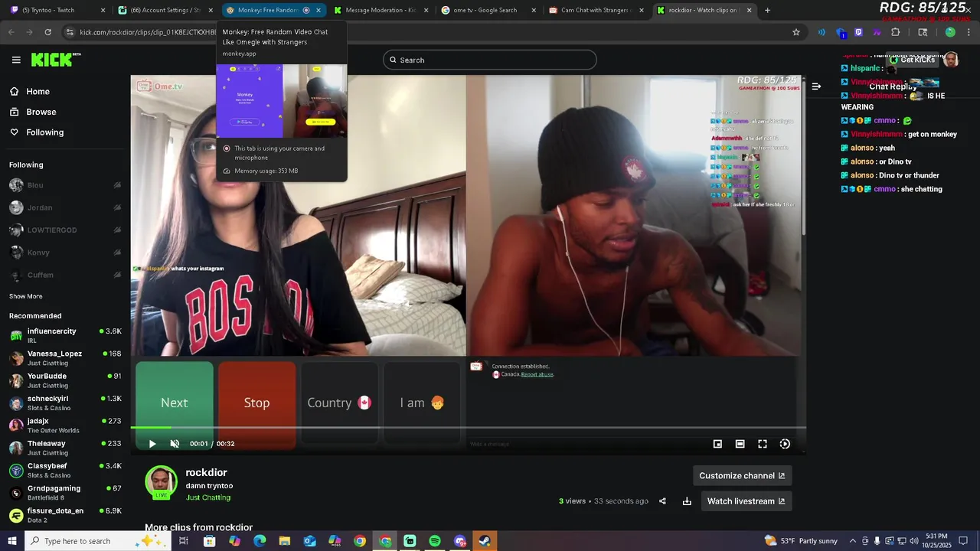Open the Windows notification center
980x551 pixels.
click(963, 541)
